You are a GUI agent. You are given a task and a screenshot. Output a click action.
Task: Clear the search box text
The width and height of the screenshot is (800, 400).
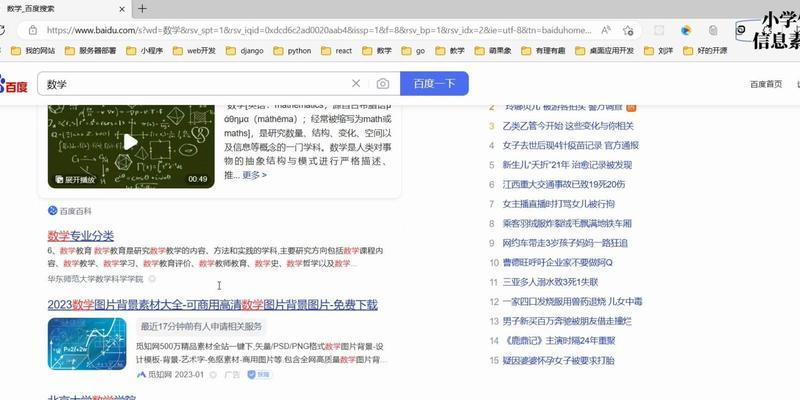click(356, 84)
